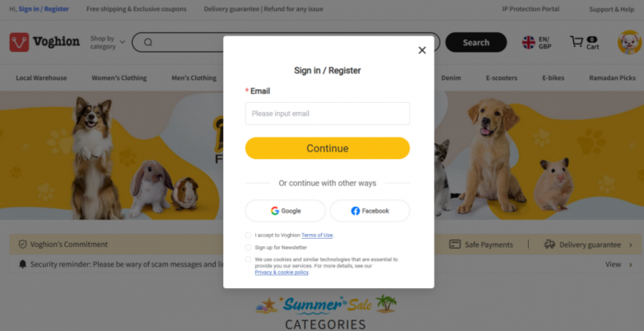
Task: Click the Safe Payments card icon
Action: click(455, 245)
